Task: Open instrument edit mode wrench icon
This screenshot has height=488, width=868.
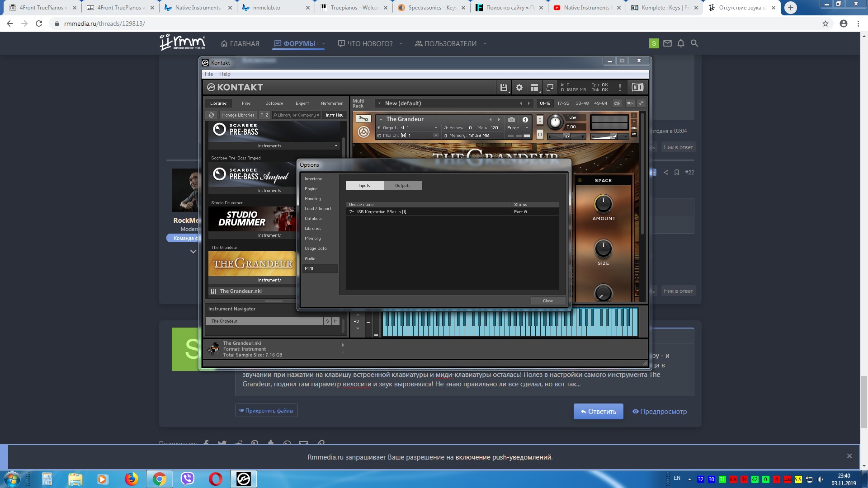Action: (x=363, y=119)
